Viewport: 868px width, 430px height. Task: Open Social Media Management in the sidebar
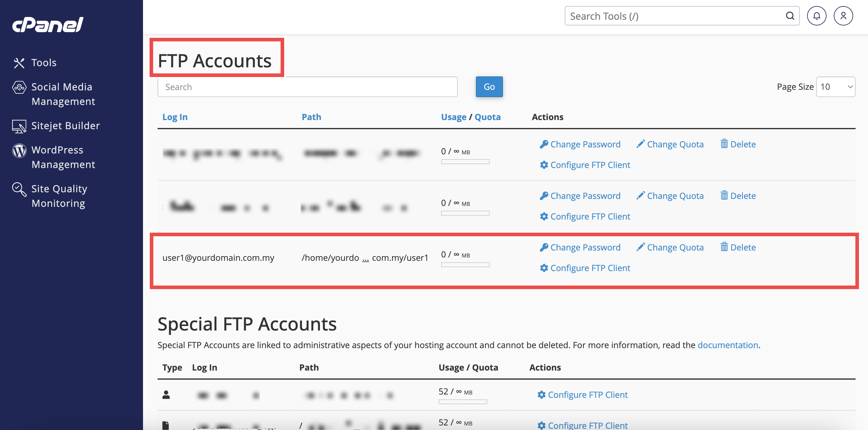tap(63, 94)
